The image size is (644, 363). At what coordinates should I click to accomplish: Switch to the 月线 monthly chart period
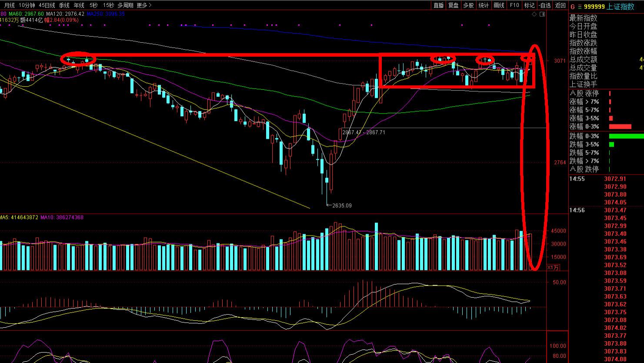(9, 5)
